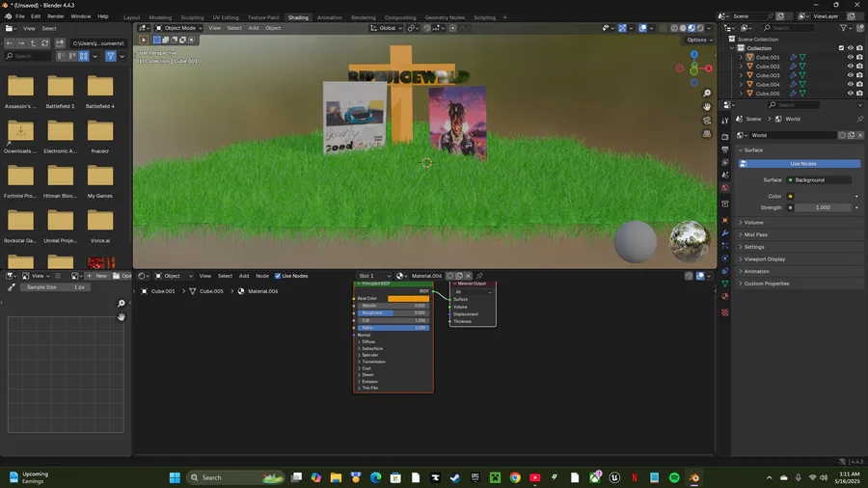Click the Windows Start button
Screen dimensions: 868x488
[175, 477]
